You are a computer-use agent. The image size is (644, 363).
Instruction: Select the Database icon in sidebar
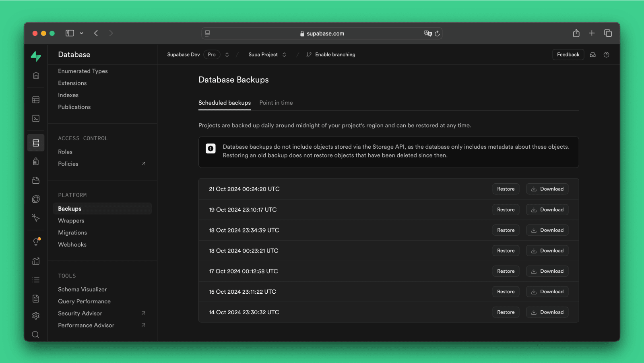(x=36, y=143)
